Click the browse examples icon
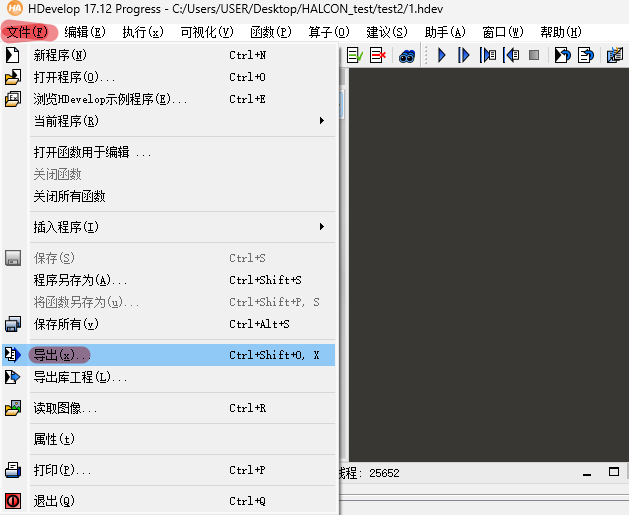Image resolution: width=629 pixels, height=515 pixels. coord(13,99)
